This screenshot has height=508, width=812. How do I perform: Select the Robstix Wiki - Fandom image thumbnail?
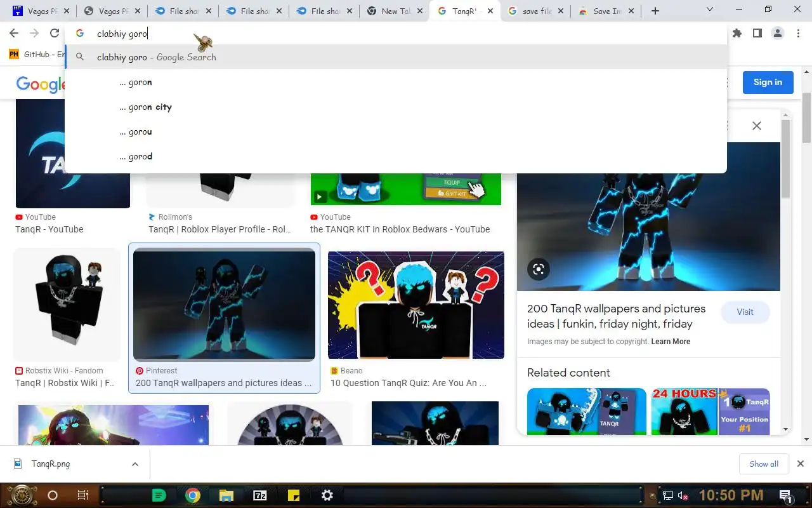coord(67,304)
